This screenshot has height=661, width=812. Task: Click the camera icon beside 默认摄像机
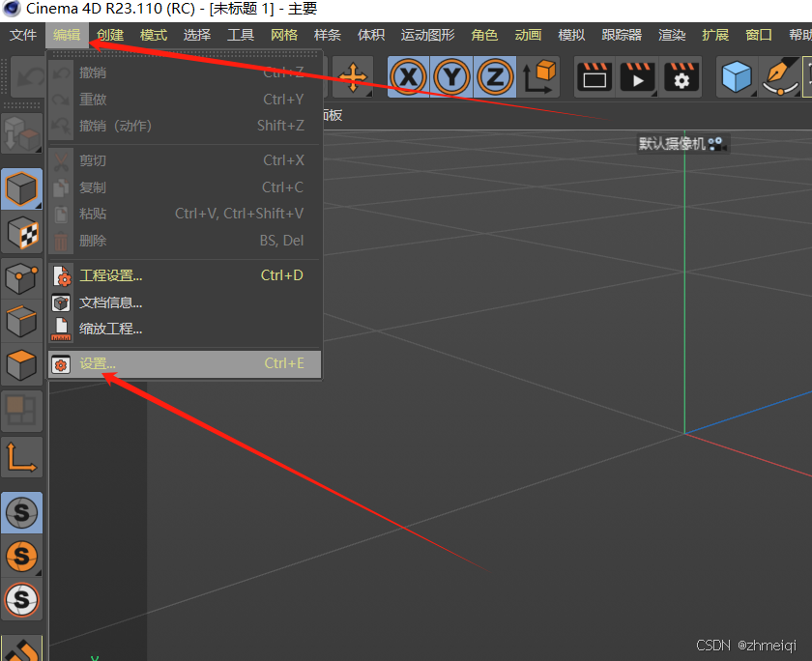pyautogui.click(x=717, y=144)
